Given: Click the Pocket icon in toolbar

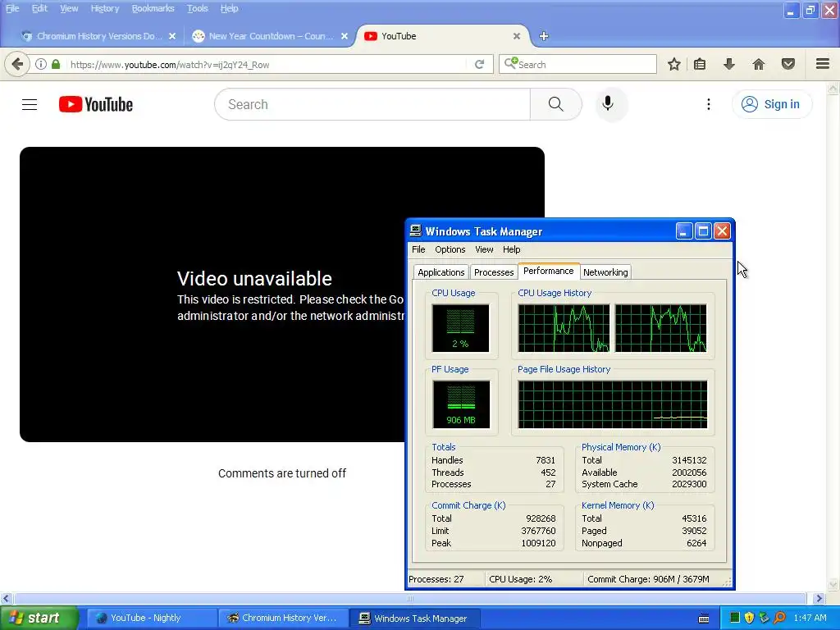Looking at the screenshot, I should pos(788,64).
